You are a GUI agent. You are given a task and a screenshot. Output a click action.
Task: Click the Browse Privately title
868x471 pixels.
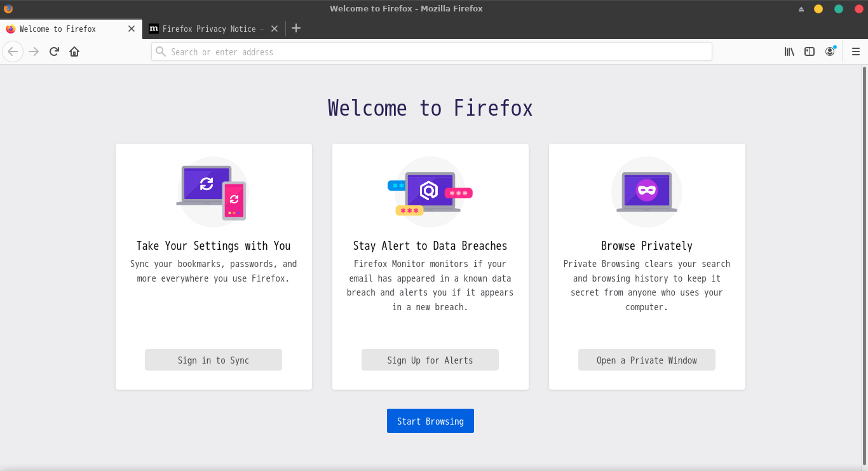click(x=647, y=246)
